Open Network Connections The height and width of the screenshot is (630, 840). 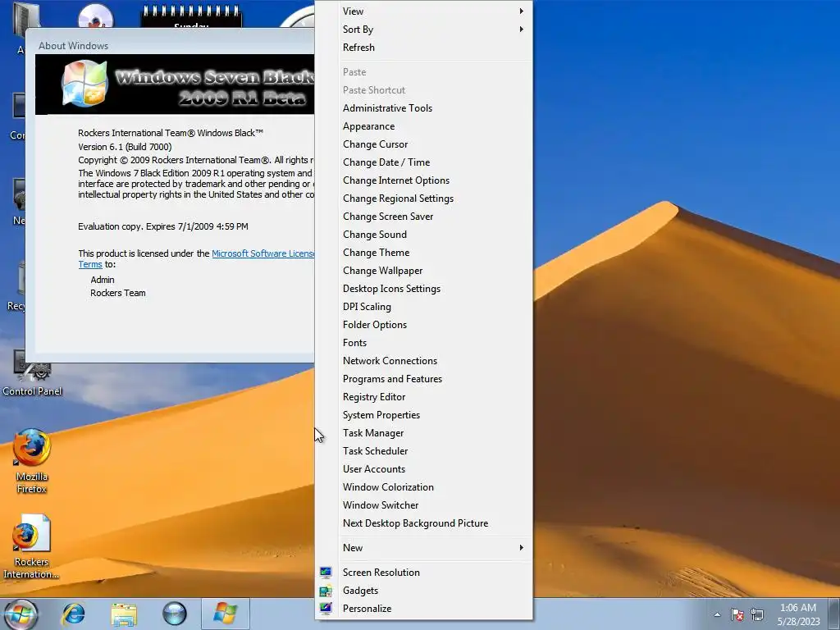tap(424, 361)
